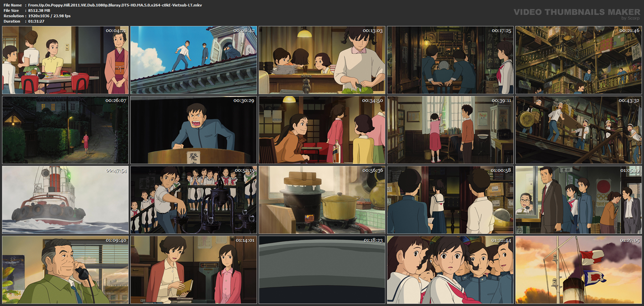This screenshot has width=644, height=306.
Task: Click the thumbnail stamped 00:34:50
Action: pyautogui.click(x=322, y=130)
